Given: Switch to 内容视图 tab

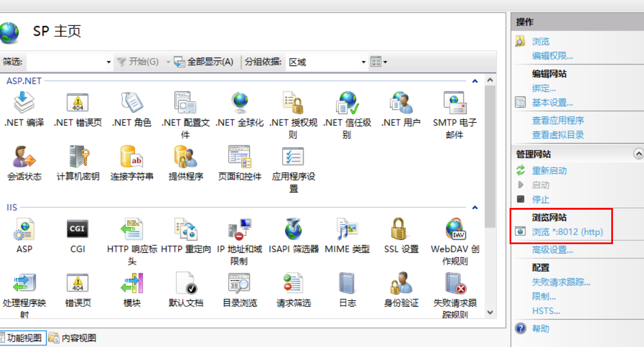Looking at the screenshot, I should pyautogui.click(x=72, y=338).
